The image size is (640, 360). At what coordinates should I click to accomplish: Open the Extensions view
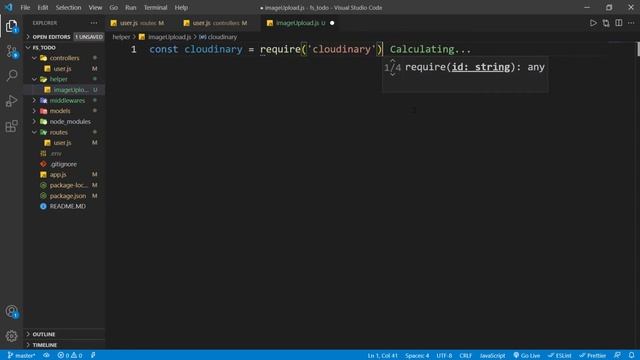(x=11, y=126)
